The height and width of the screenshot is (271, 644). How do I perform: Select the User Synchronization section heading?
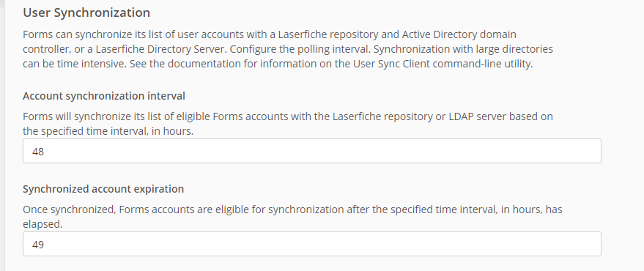pyautogui.click(x=86, y=12)
